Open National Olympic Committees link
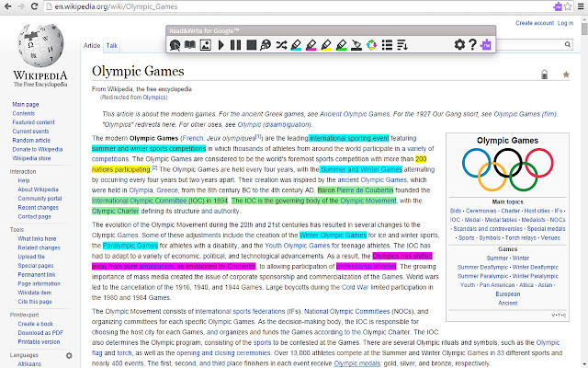Viewport: 588px width, 368px height. pyautogui.click(x=347, y=311)
